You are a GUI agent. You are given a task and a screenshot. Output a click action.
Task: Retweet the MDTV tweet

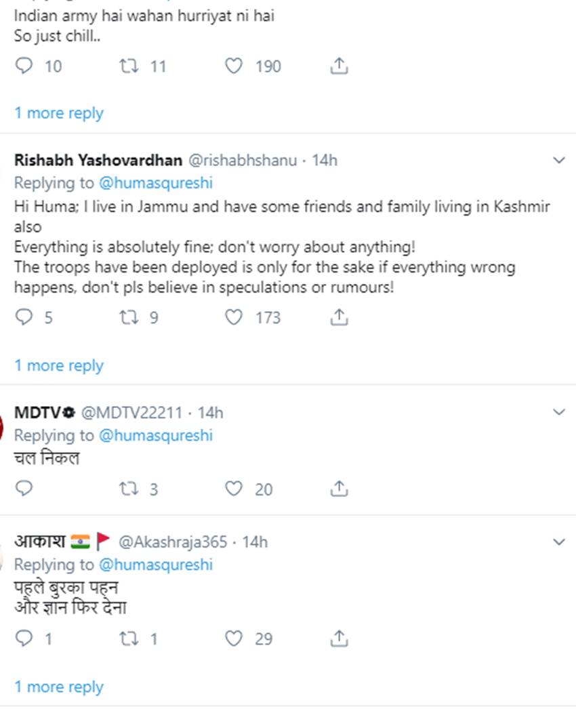pos(128,489)
